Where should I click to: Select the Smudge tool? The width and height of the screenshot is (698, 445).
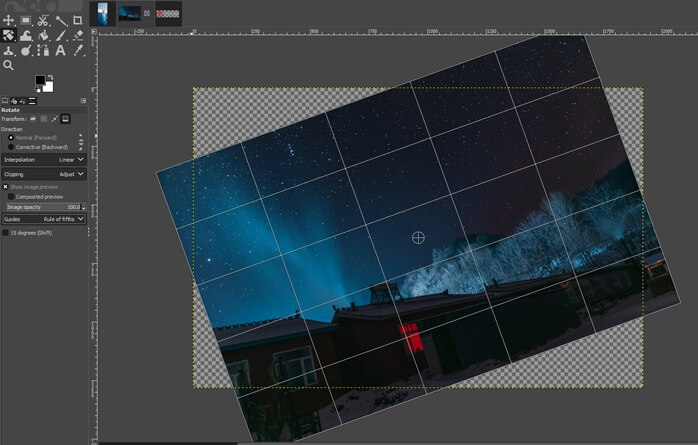point(26,51)
